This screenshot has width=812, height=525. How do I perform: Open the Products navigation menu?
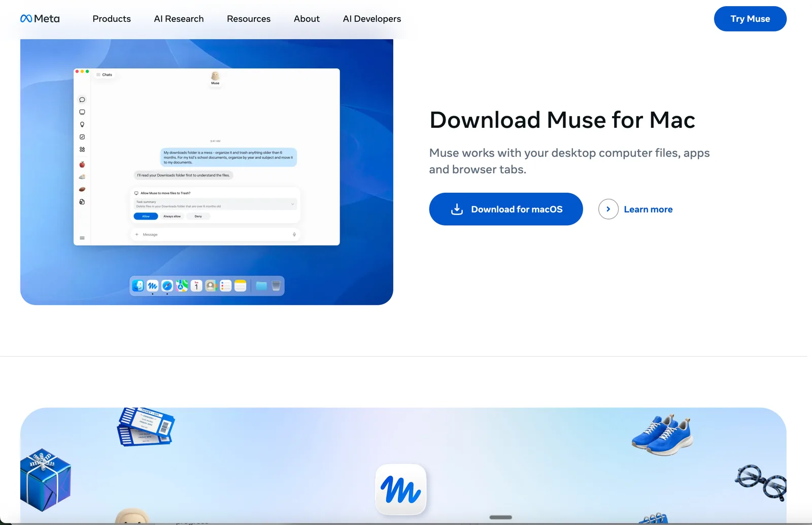[x=112, y=19]
